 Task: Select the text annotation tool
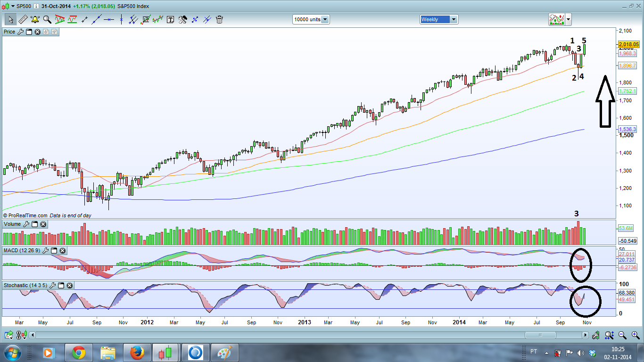(x=170, y=19)
